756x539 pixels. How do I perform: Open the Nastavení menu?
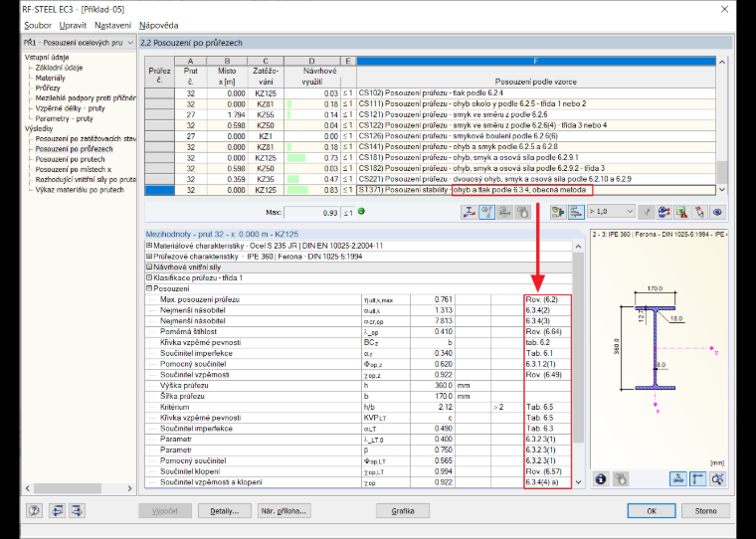(x=112, y=25)
